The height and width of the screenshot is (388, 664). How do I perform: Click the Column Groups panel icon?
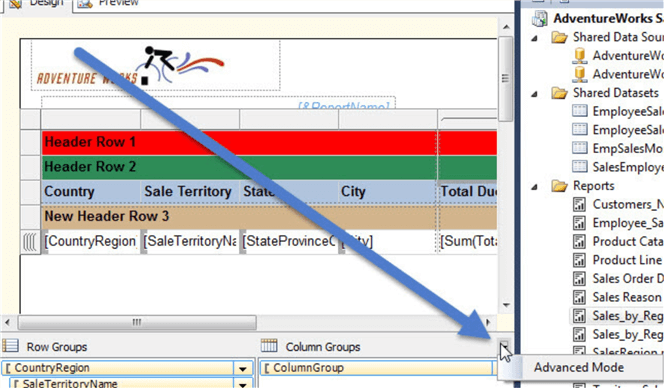tap(269, 346)
